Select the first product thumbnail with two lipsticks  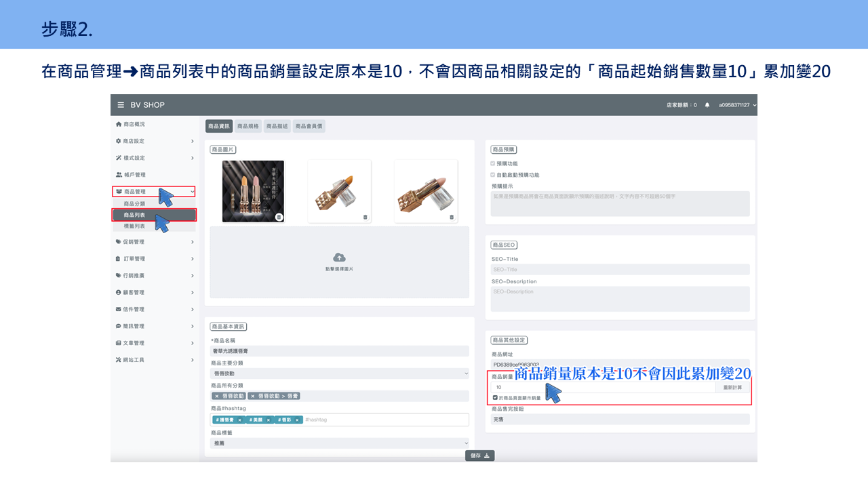pos(254,191)
